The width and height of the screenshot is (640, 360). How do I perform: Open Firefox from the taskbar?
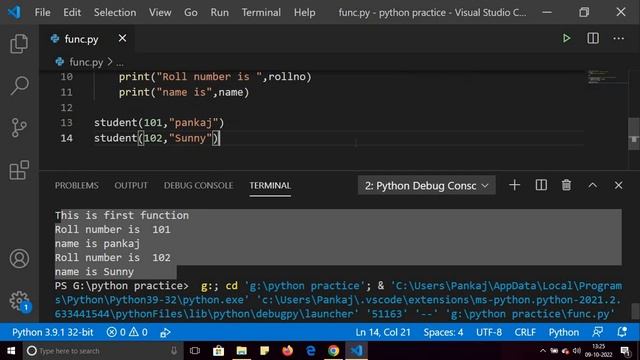(287, 351)
